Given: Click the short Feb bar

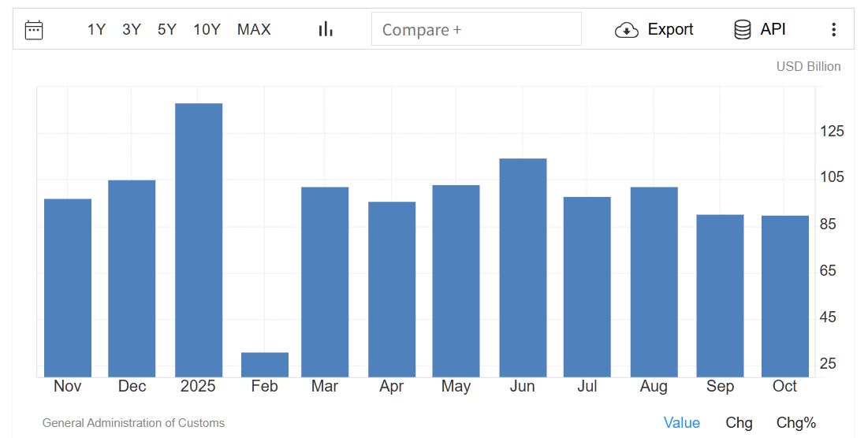Looking at the screenshot, I should [265, 365].
